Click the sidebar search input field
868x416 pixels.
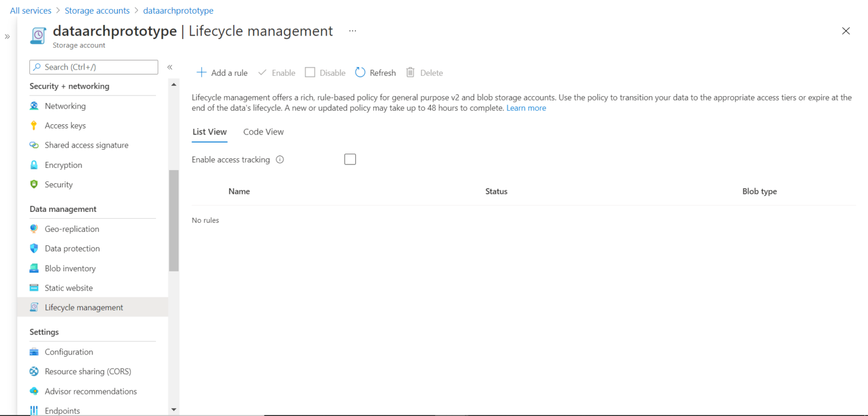click(x=94, y=67)
